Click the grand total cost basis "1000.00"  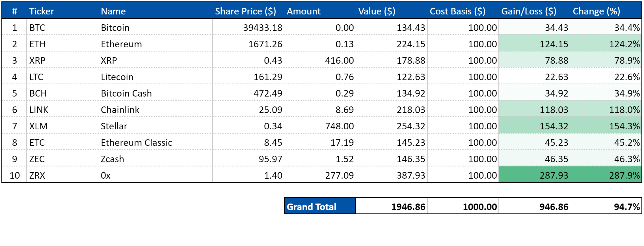480,207
